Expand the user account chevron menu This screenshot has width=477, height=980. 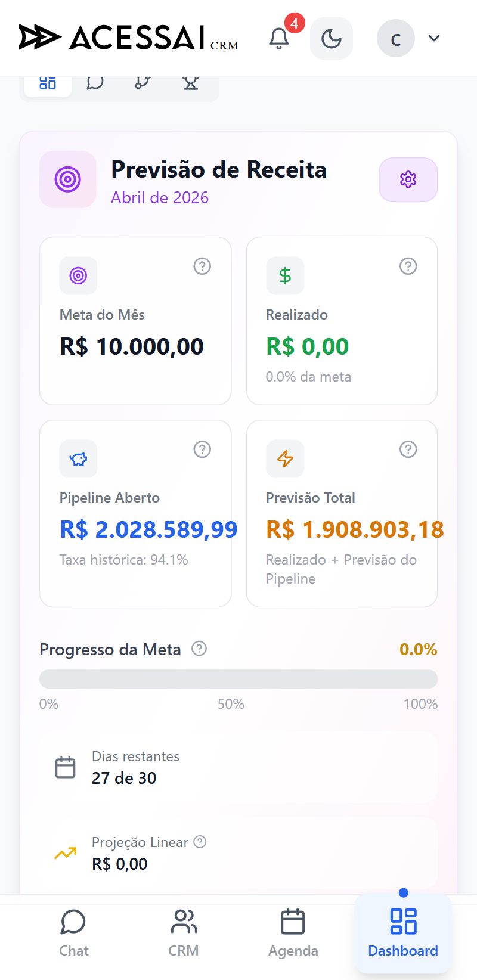[x=434, y=38]
